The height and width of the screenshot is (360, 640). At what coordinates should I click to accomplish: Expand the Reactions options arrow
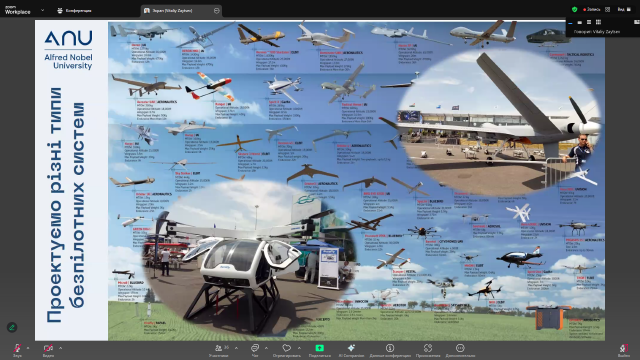coord(299,348)
